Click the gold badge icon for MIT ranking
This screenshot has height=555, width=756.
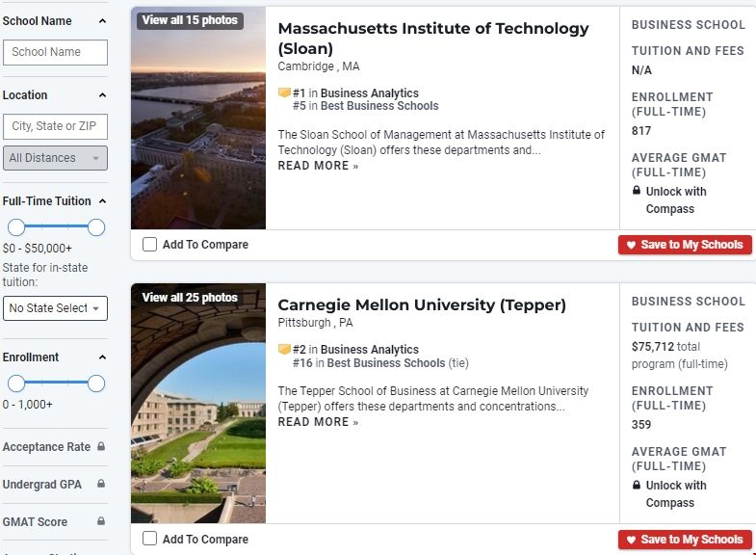[x=284, y=93]
